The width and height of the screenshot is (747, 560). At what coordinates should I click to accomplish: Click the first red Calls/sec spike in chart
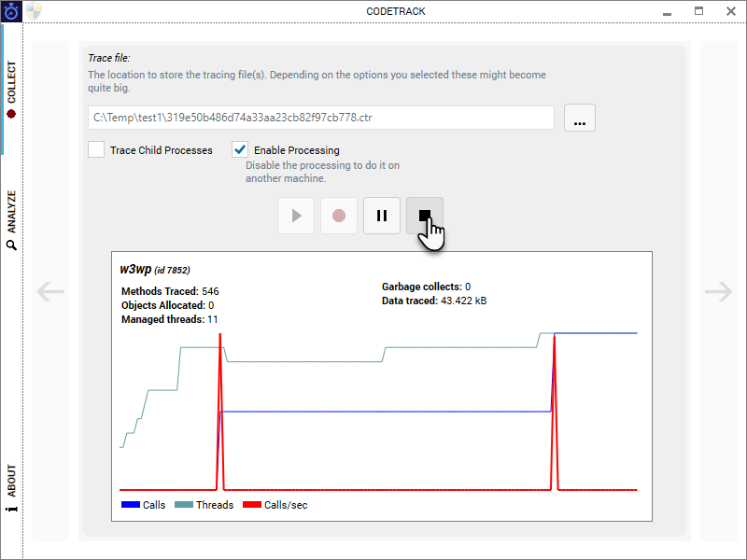tap(220, 410)
